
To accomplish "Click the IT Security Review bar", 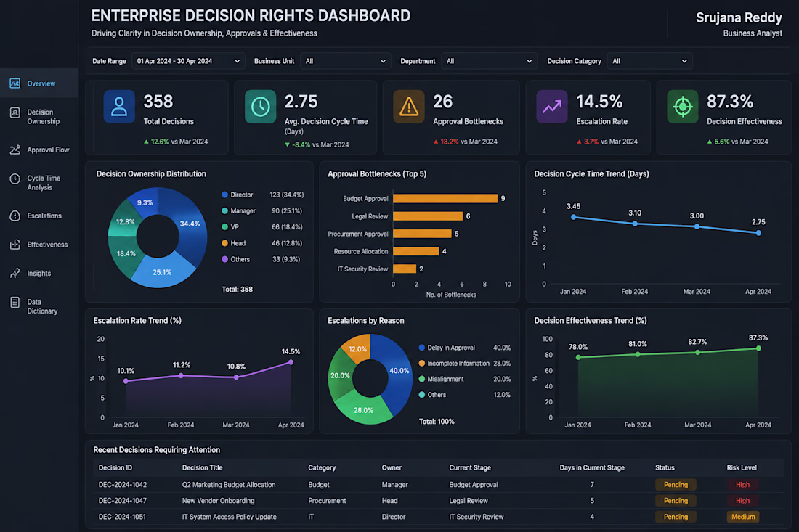I will pyautogui.click(x=405, y=269).
